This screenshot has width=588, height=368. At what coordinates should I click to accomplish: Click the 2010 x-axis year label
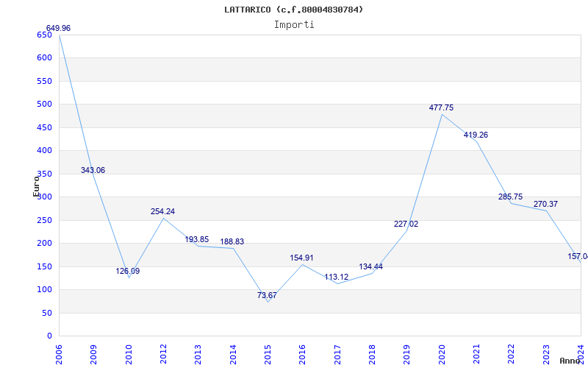pos(129,354)
